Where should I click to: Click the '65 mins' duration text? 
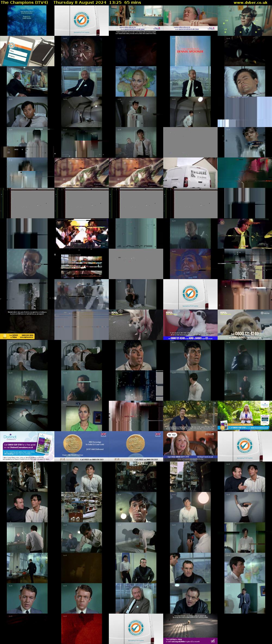tap(132, 2)
